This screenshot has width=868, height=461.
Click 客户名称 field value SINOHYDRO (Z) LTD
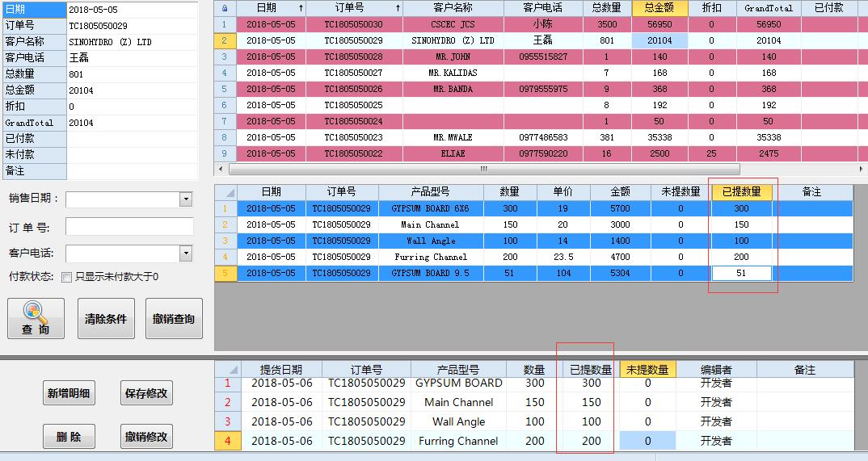[133, 42]
